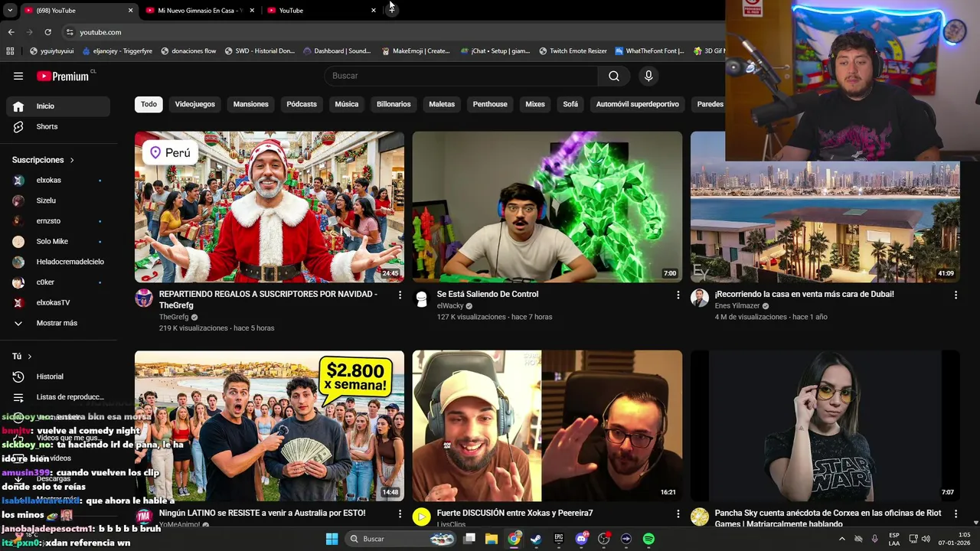
Task: Open the TheGrefg Navidad video thumbnail
Action: coord(269,207)
